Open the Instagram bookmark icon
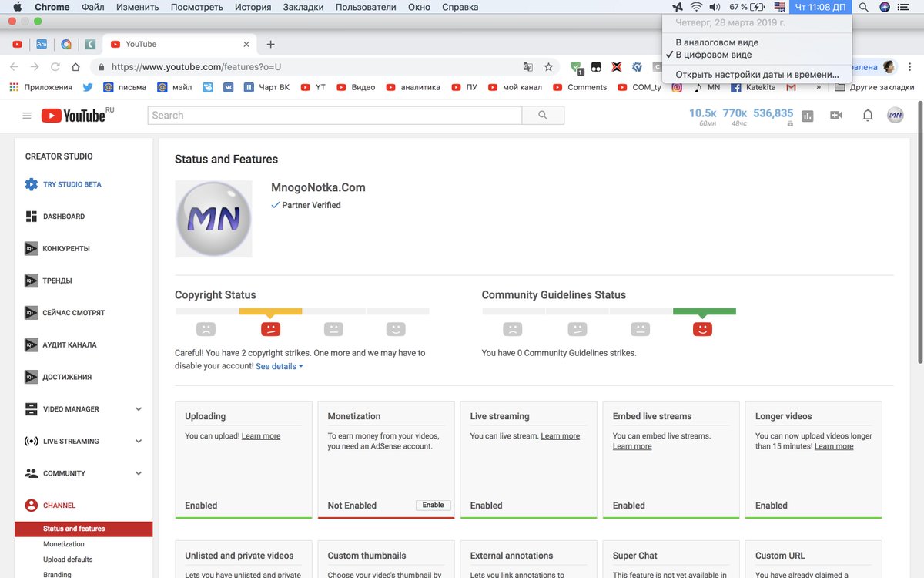The image size is (924, 578). [677, 87]
